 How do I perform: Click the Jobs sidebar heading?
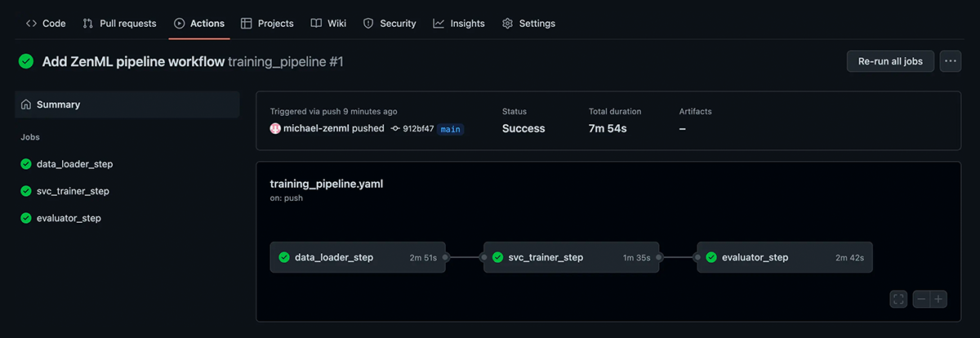pyautogui.click(x=30, y=137)
